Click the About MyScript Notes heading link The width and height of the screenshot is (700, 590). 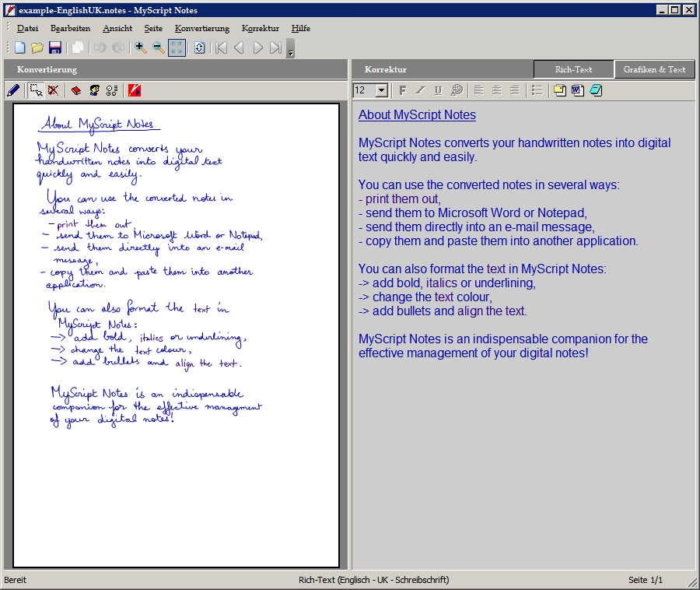tap(417, 115)
